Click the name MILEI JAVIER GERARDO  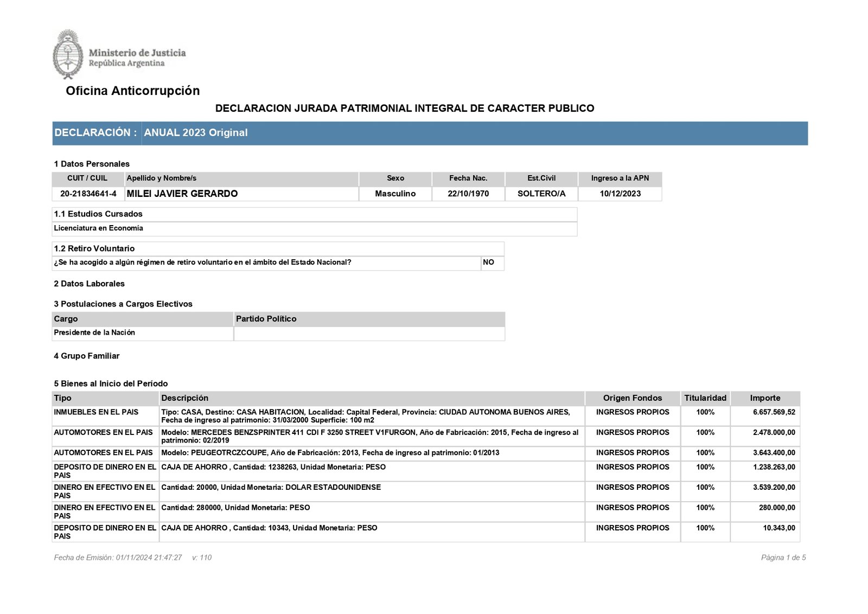(182, 194)
